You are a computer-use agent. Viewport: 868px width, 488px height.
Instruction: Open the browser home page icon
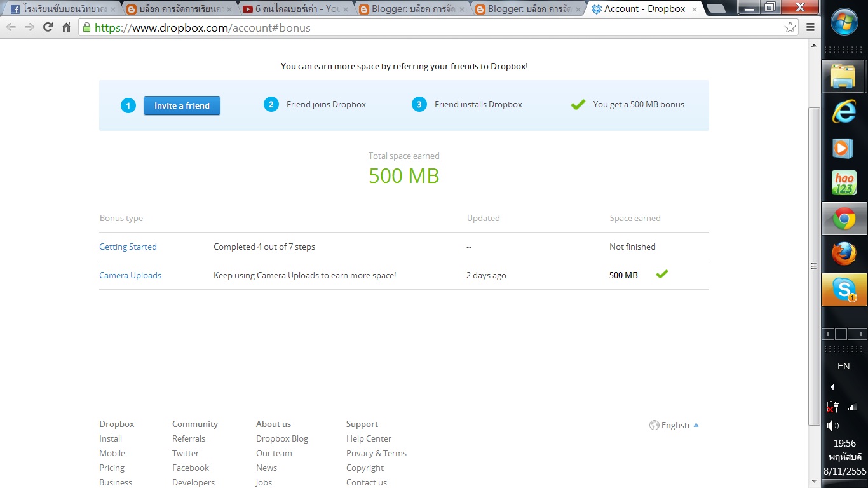(x=66, y=27)
